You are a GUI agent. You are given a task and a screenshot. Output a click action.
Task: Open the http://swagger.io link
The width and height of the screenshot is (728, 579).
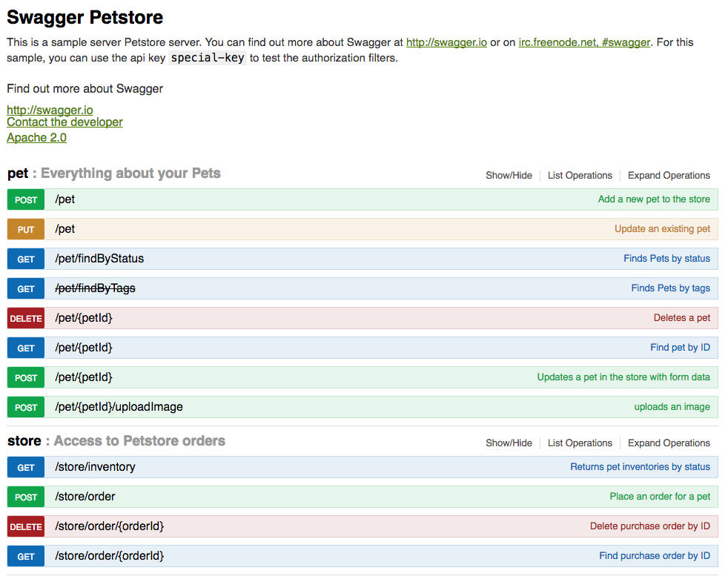point(49,110)
